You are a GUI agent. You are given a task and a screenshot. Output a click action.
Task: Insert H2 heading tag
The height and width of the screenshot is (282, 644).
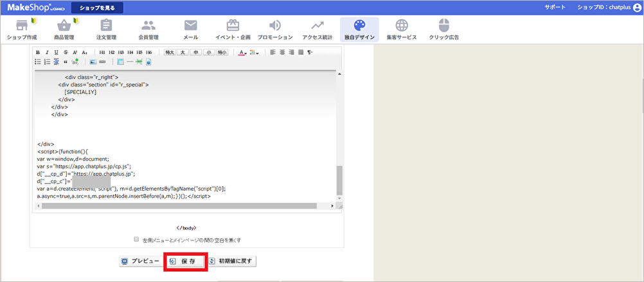click(x=111, y=53)
